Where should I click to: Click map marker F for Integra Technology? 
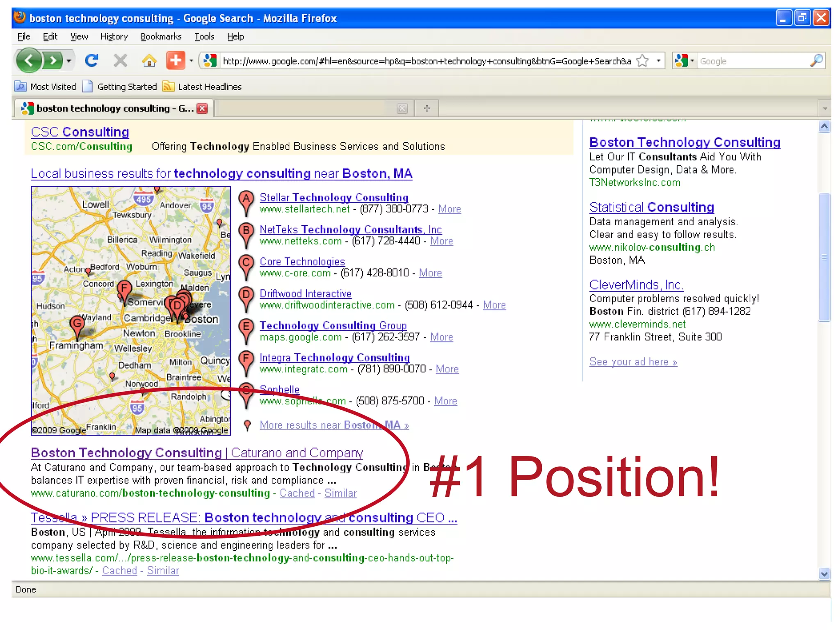point(246,363)
